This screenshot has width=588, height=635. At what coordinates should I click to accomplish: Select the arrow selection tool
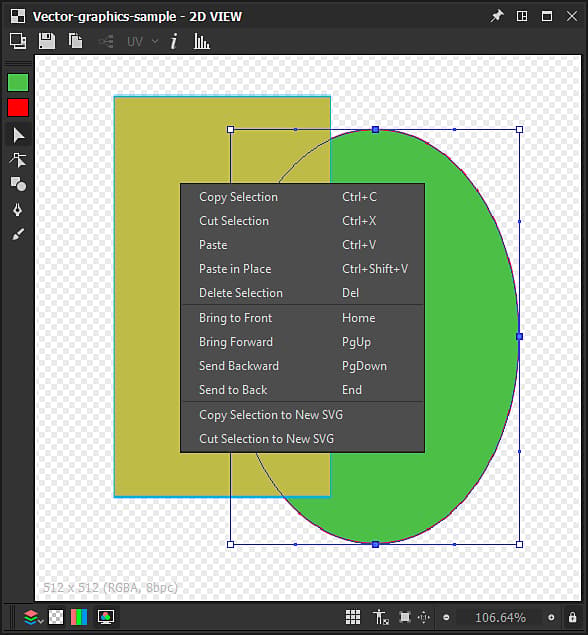[x=18, y=135]
